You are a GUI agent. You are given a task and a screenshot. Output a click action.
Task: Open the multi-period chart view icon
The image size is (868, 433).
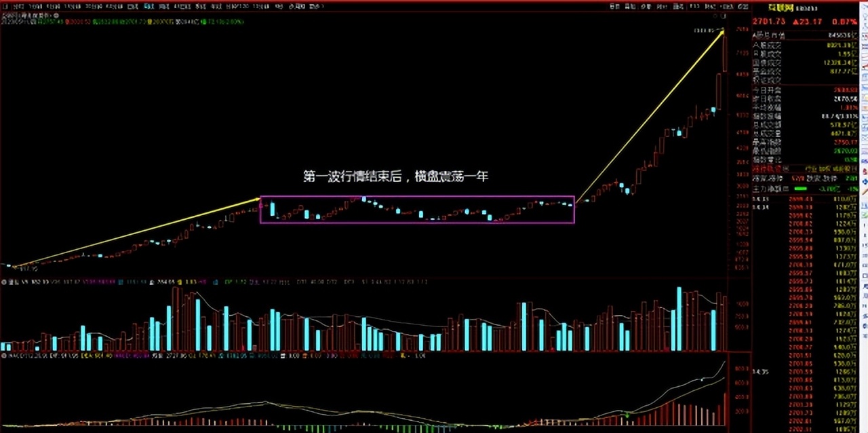coord(658,5)
